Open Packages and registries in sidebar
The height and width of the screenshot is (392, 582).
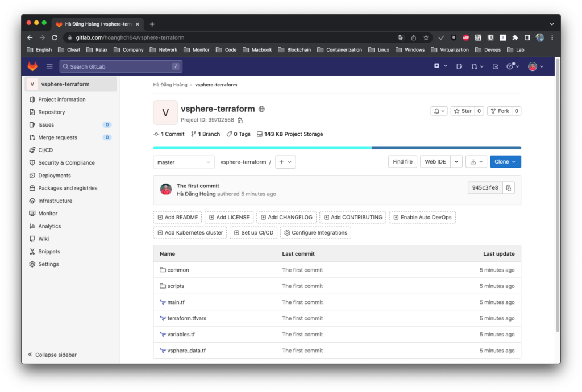click(x=70, y=188)
